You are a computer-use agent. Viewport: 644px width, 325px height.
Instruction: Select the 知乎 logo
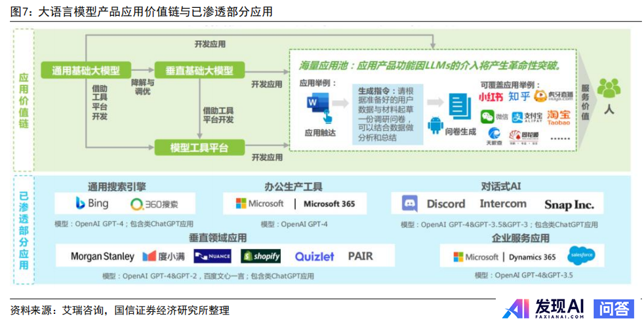click(519, 96)
